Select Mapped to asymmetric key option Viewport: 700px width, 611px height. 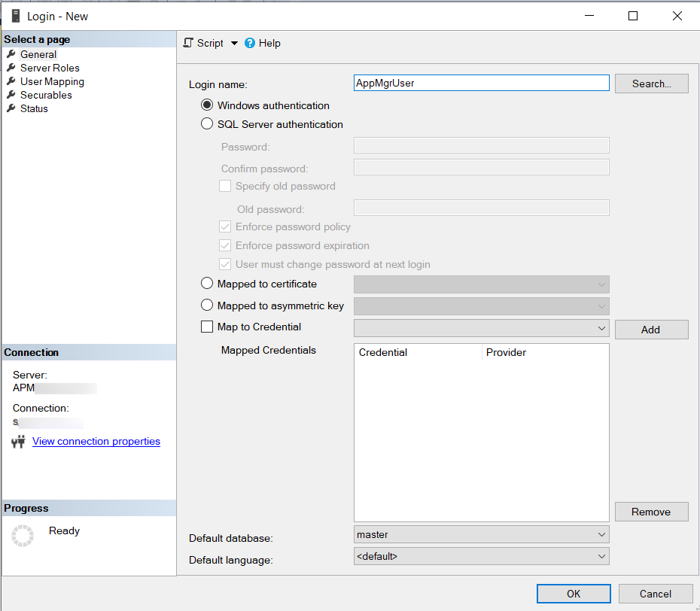tap(207, 305)
